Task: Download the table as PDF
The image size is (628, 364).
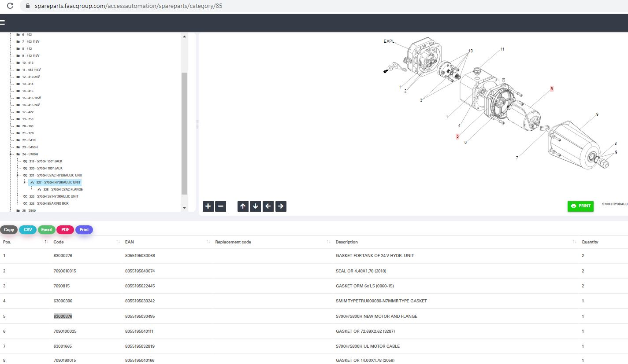Action: pyautogui.click(x=65, y=230)
